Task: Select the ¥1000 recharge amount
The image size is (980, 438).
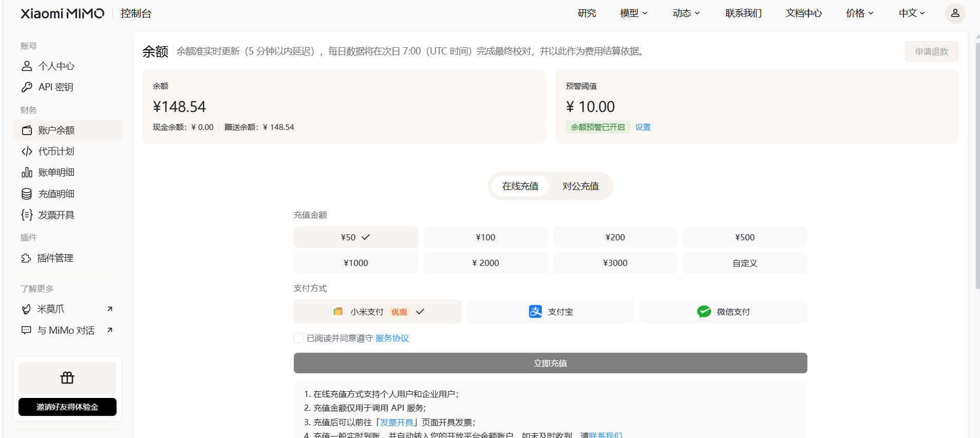Action: tap(356, 263)
